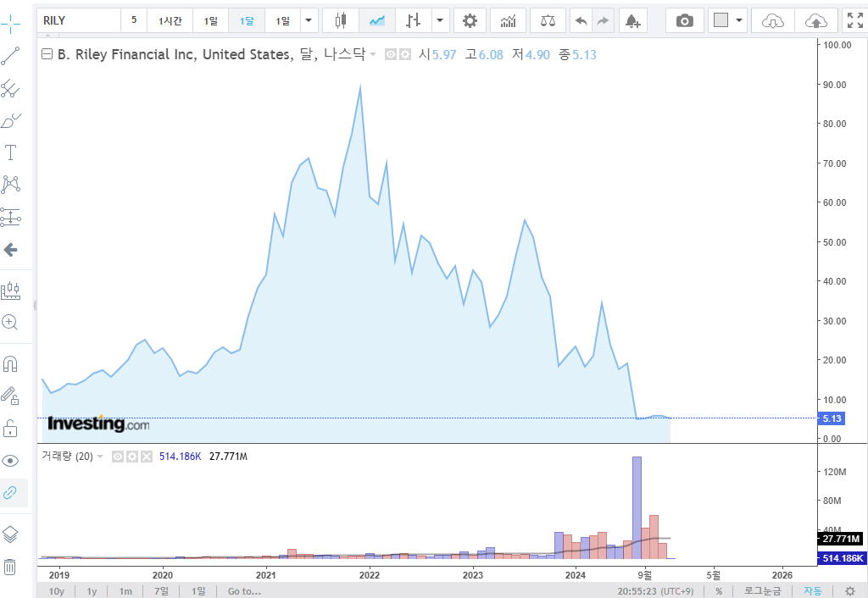Open the object tree layers icon
Screen dimensions: 868x598
(x=10, y=534)
